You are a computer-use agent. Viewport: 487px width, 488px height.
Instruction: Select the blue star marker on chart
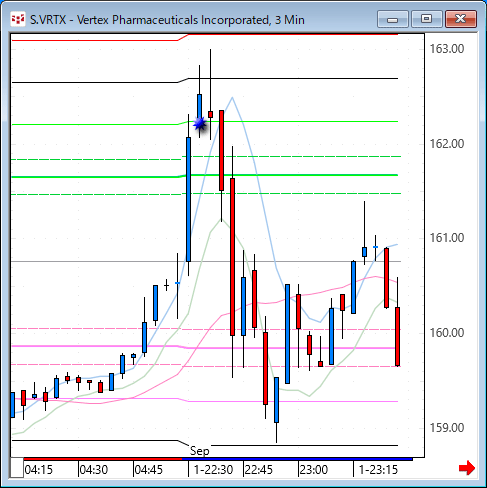[200, 124]
